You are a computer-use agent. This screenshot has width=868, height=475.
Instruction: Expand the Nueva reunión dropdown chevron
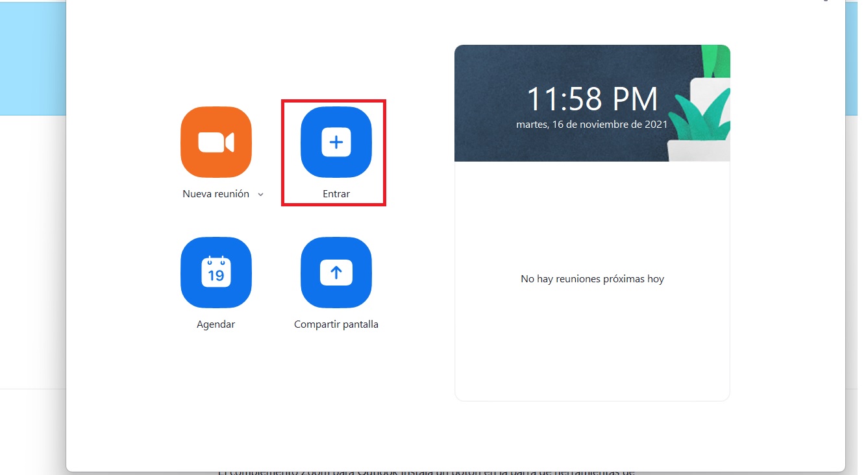click(261, 195)
